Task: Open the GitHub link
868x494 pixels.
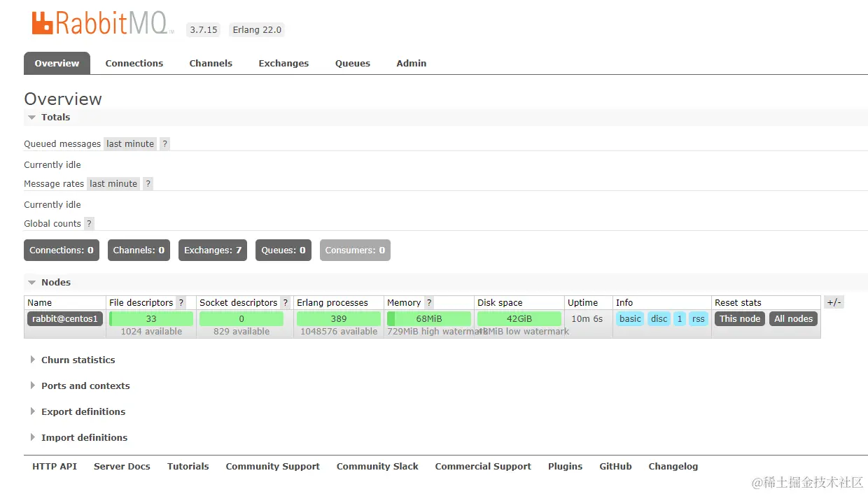Action: [616, 467]
